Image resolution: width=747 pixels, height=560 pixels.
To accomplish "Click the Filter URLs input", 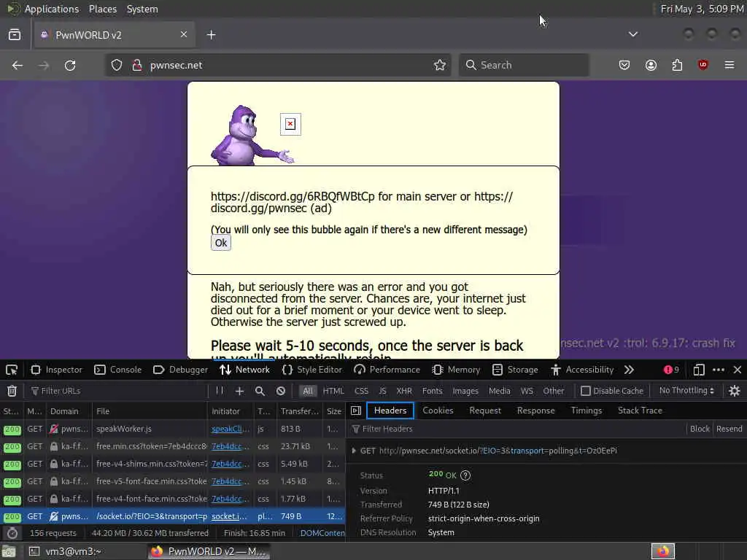I will (118, 391).
